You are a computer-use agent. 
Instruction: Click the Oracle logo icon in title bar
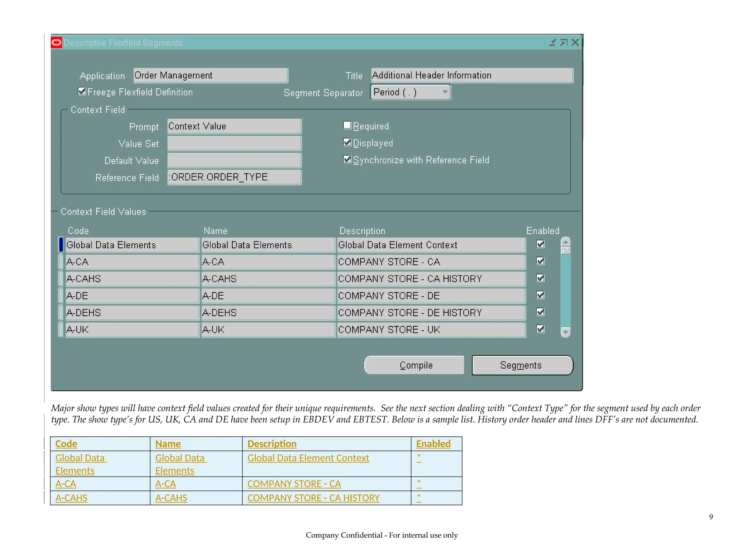click(x=57, y=43)
